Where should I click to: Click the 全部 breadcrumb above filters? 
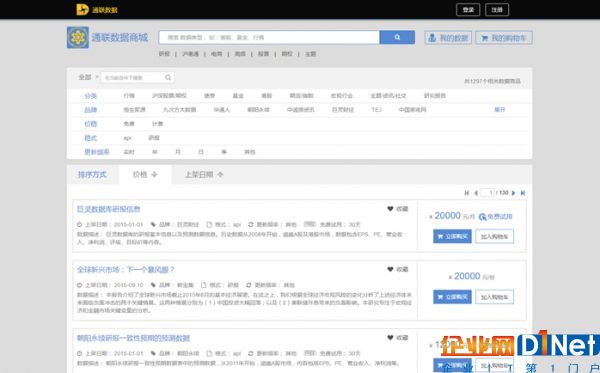(85, 77)
